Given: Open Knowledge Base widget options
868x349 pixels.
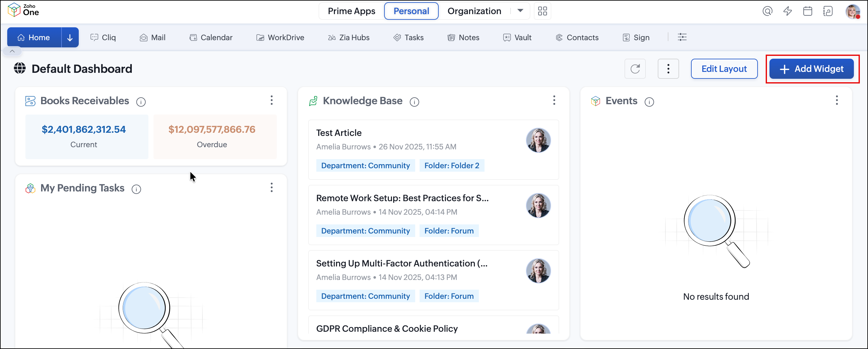Looking at the screenshot, I should (554, 100).
